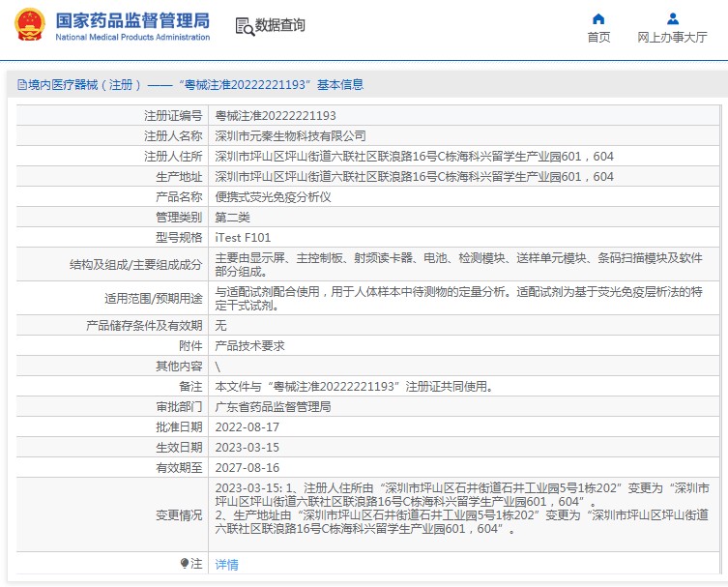Click the 适用范围/预期用途 description text

458,298
